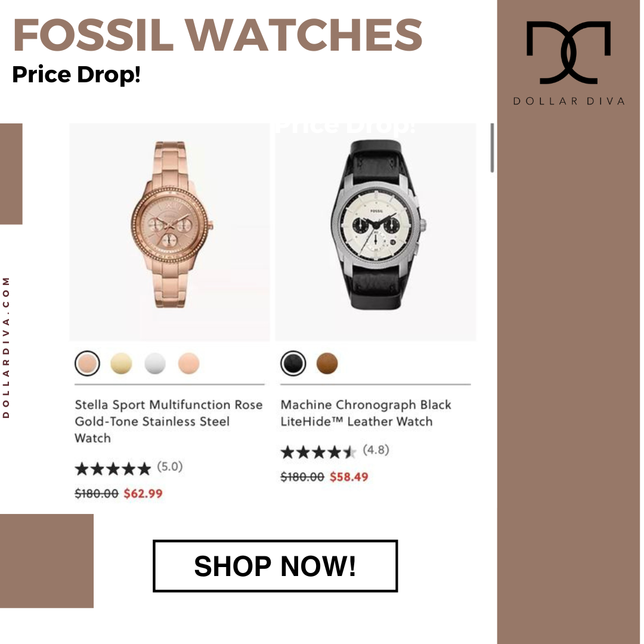Pick the silver color swatch
Image resolution: width=644 pixels, height=644 pixels.
[x=155, y=364]
